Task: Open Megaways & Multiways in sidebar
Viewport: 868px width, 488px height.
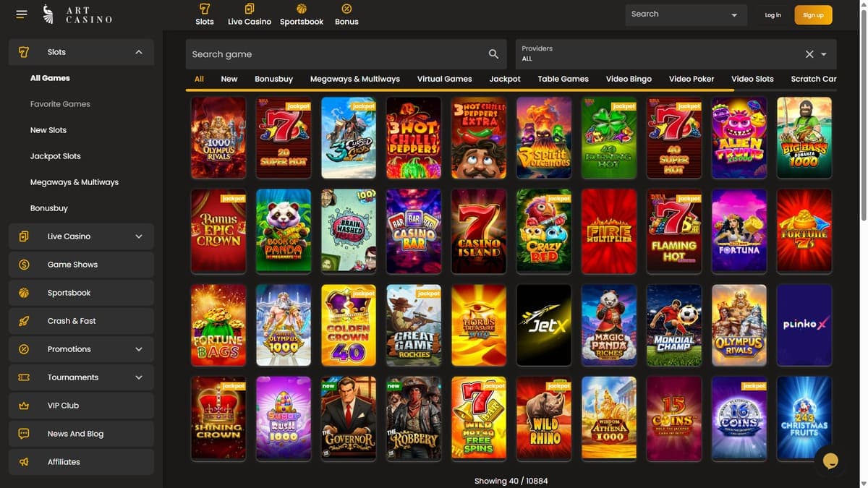Action: (x=75, y=182)
